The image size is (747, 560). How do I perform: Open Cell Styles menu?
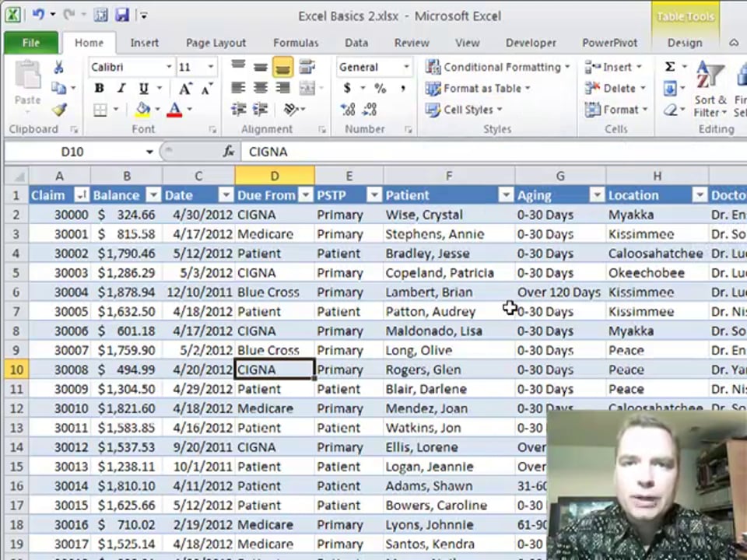point(464,110)
